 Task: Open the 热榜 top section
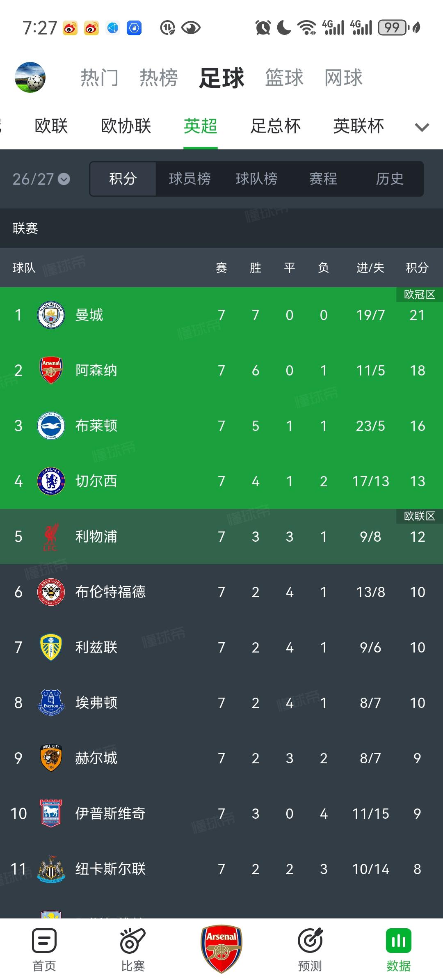coord(159,78)
